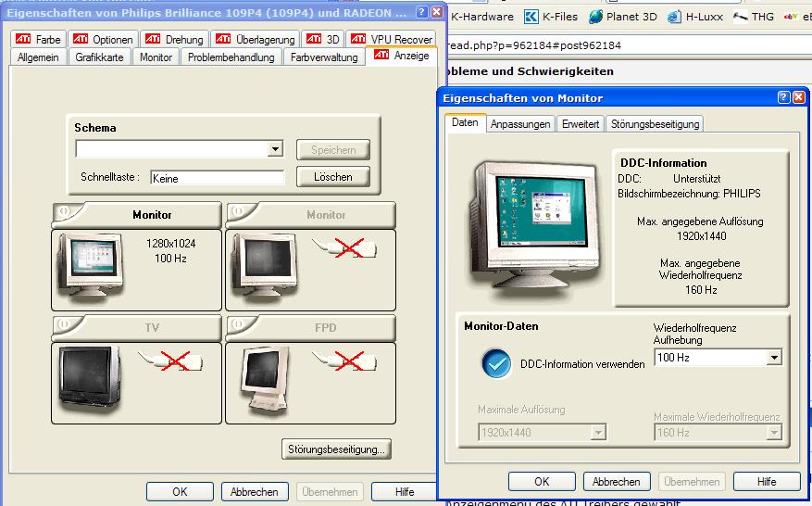The image size is (812, 506).
Task: Switch to the Allgemein tab
Action: point(38,57)
